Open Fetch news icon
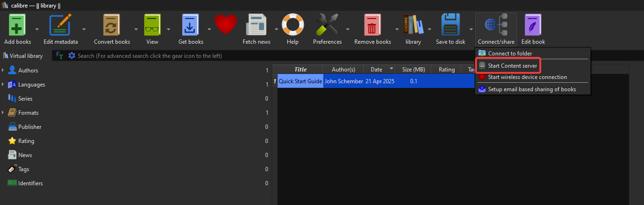Viewport: 644px width, 205px height. point(256,25)
